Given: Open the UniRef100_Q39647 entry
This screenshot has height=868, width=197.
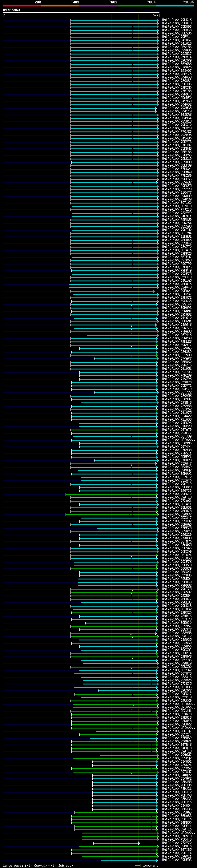Looking at the screenshot, I should pyautogui.click(x=177, y=464).
